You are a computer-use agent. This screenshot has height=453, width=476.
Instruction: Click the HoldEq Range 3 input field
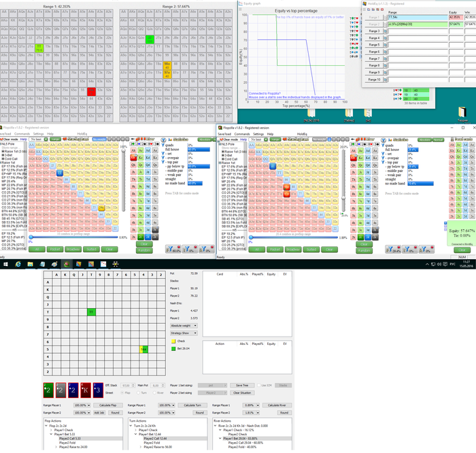pyautogui.click(x=418, y=31)
